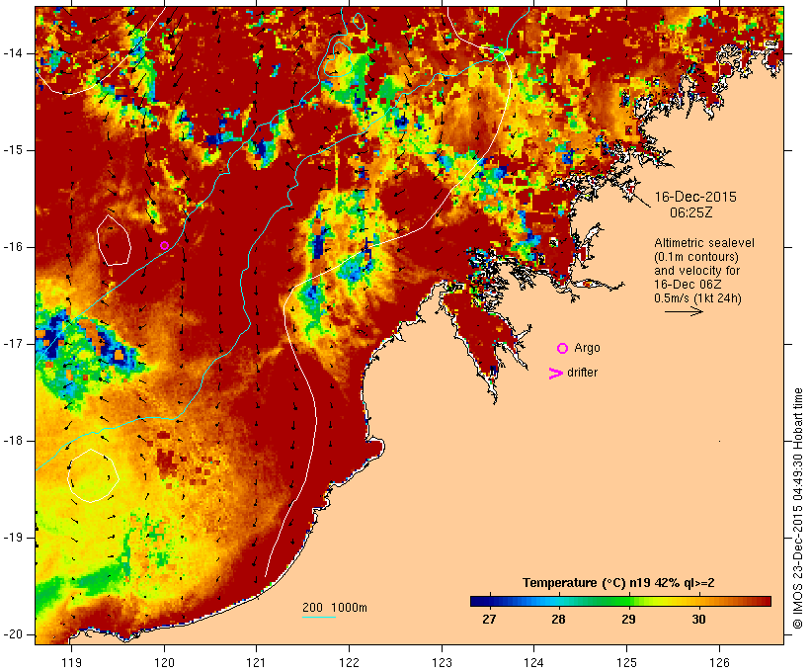Image resolution: width=810 pixels, height=672 pixels.
Task: Click the latitude label -20
Action: pyautogui.click(x=12, y=634)
